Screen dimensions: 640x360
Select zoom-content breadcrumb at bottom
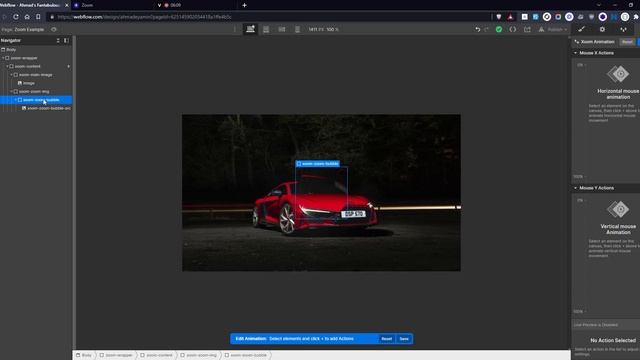(156, 355)
